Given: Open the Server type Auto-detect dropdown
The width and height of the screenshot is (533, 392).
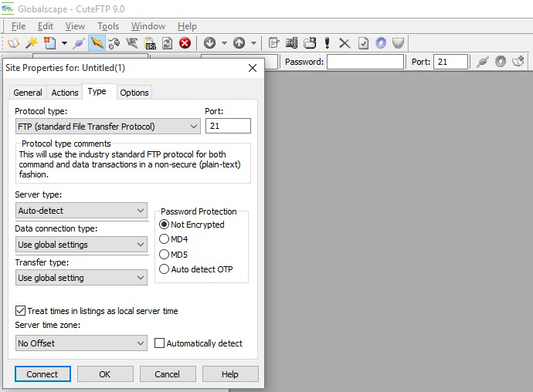Looking at the screenshot, I should tap(81, 211).
